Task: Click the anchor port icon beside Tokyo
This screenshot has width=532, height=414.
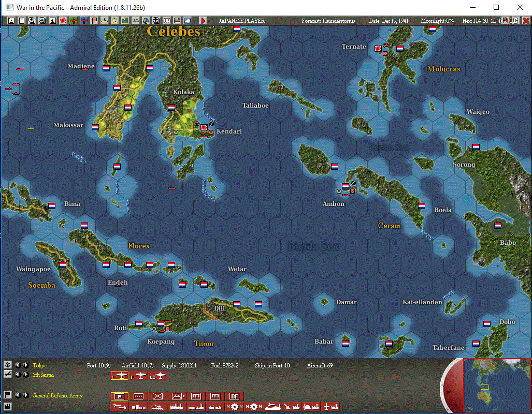Action: tap(7, 365)
